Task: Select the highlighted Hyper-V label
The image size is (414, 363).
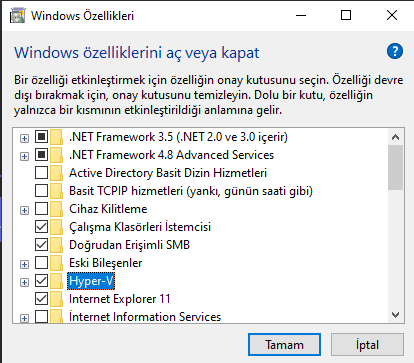Action: pyautogui.click(x=91, y=281)
